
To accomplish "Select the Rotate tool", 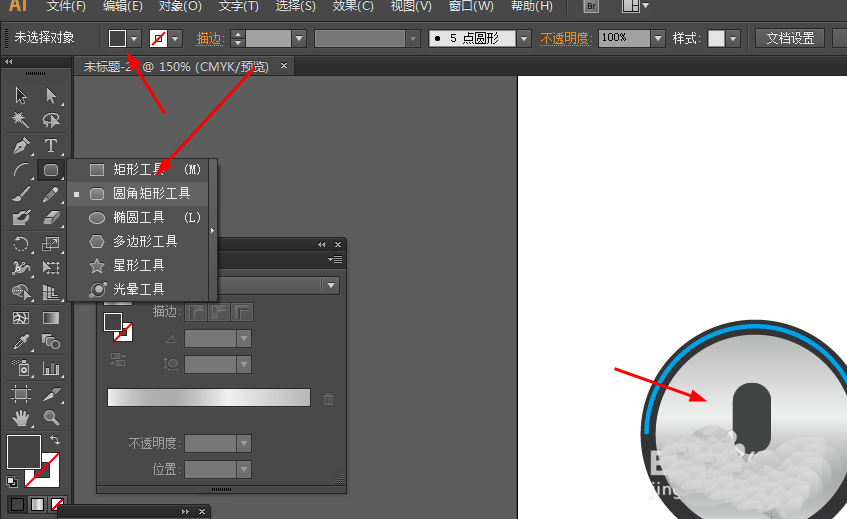I will tap(21, 244).
